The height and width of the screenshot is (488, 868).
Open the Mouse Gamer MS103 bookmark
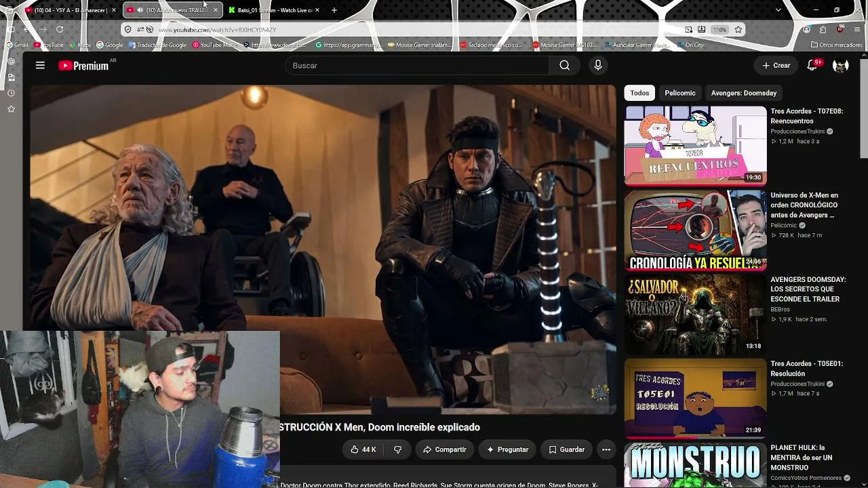(x=564, y=45)
